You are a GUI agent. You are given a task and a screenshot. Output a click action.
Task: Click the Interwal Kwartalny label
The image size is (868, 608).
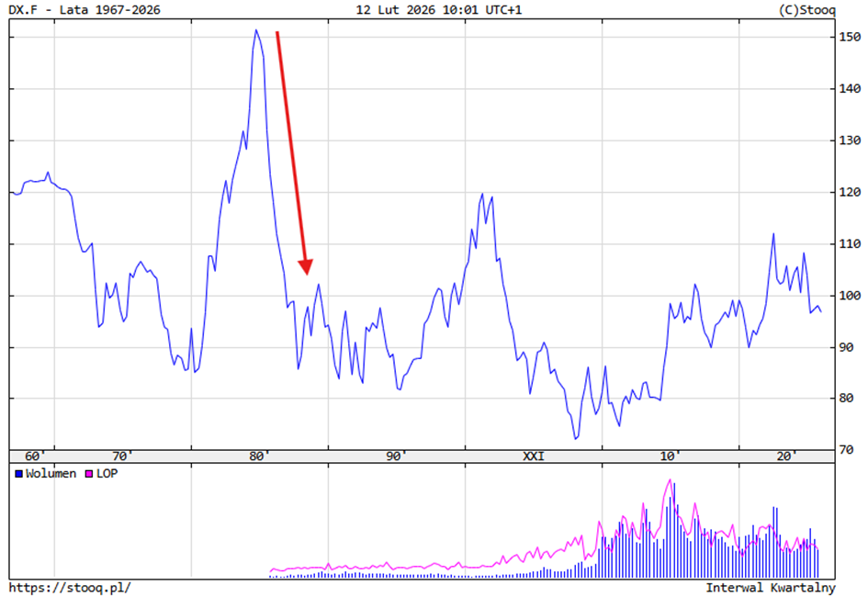click(x=770, y=588)
